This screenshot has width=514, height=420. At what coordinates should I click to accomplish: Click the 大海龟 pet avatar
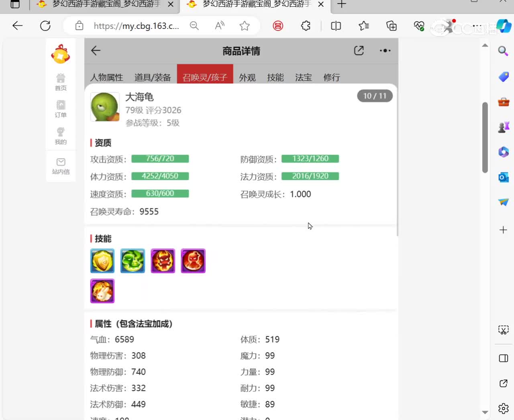click(105, 107)
